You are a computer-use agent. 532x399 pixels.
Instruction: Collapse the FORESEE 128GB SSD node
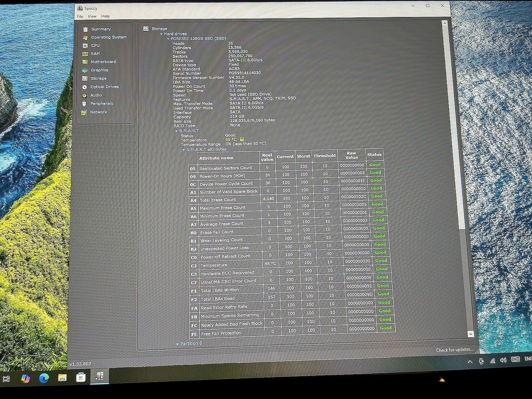point(168,39)
